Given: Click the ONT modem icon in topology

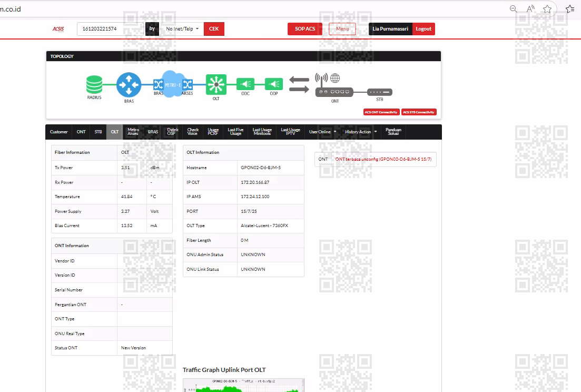Looking at the screenshot, I should click(x=334, y=92).
